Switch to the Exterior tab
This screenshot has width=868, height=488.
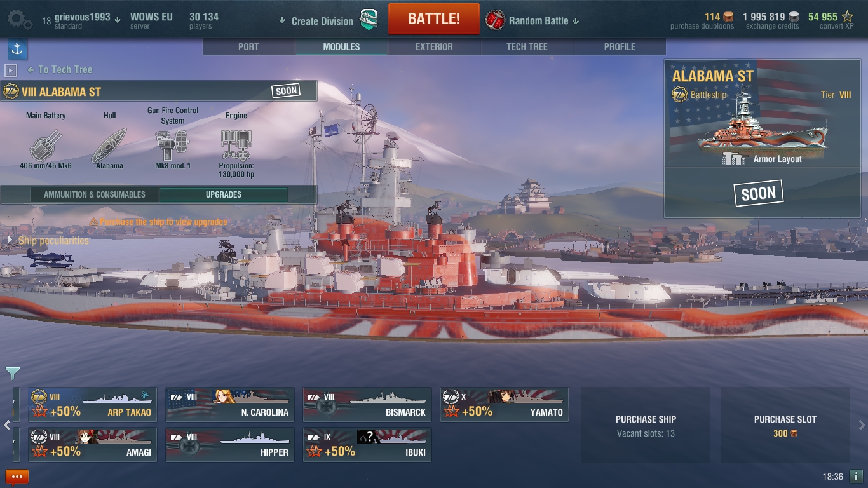pos(434,47)
